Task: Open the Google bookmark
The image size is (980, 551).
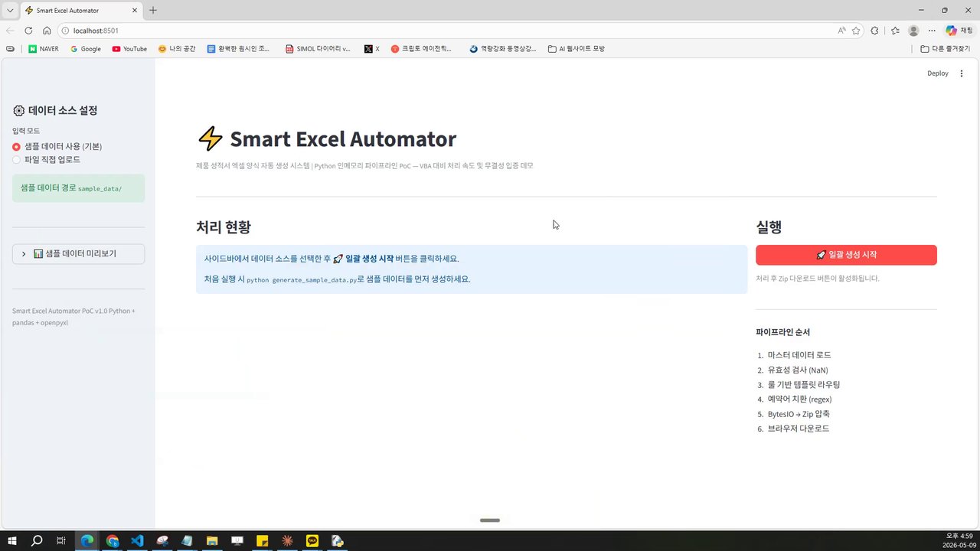Action: click(x=86, y=49)
